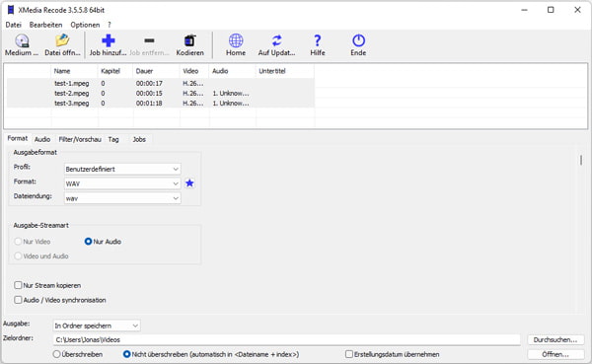The height and width of the screenshot is (364, 592).
Task: Select Nur Audio radio button
Action: (88, 242)
